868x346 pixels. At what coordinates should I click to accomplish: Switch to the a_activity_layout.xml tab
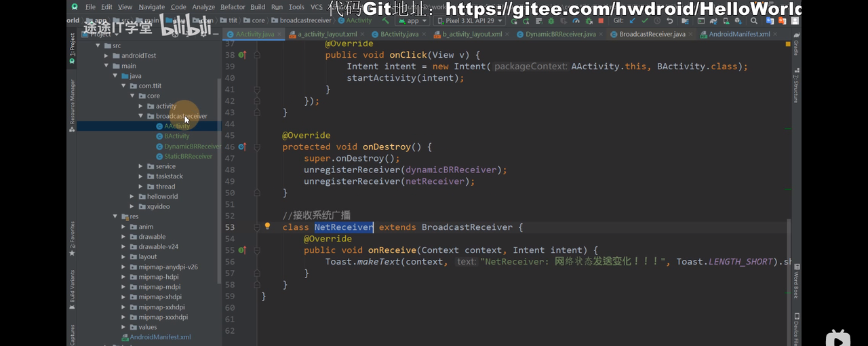(328, 34)
